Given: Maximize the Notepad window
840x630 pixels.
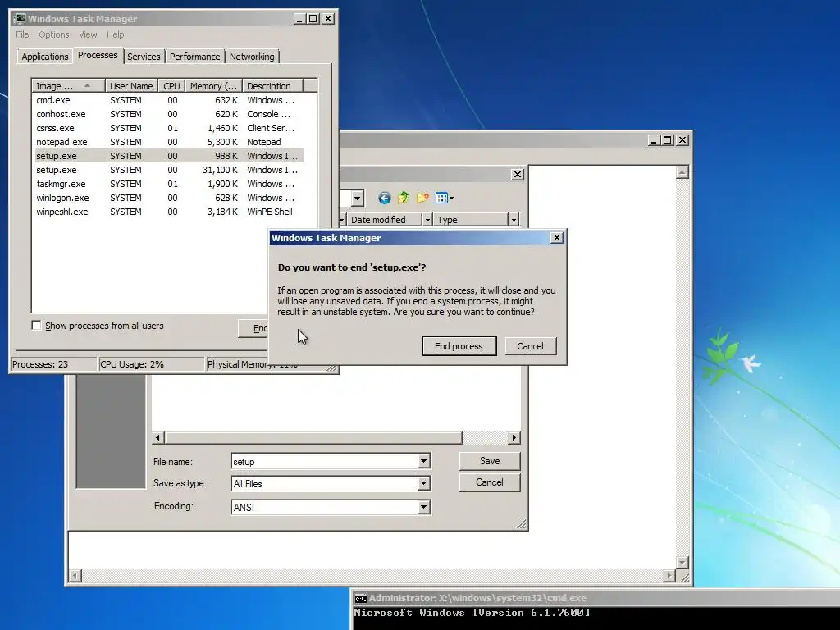Looking at the screenshot, I should click(x=668, y=139).
